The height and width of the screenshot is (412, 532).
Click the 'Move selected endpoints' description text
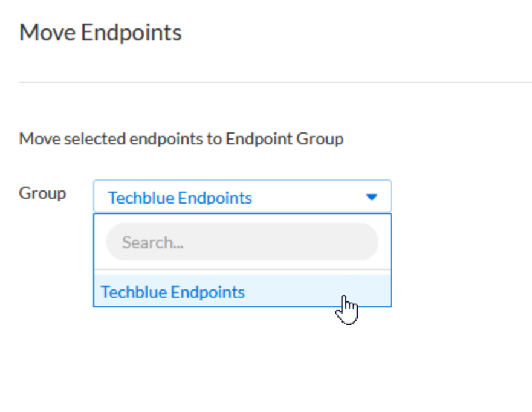tap(181, 139)
